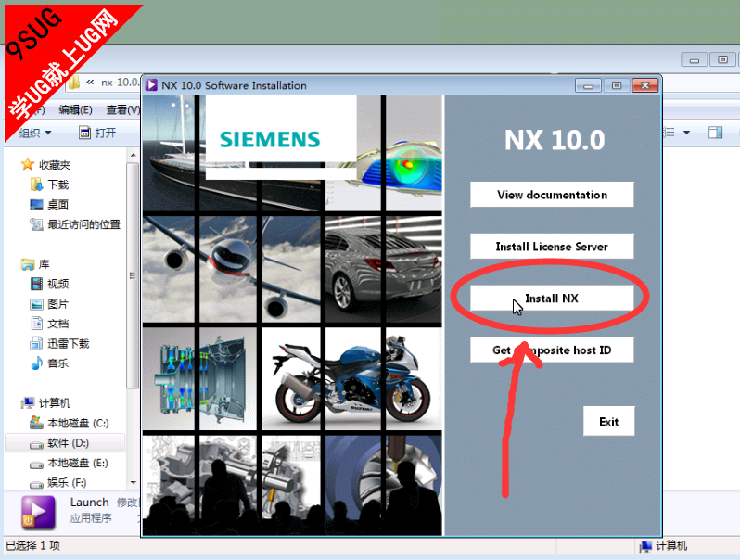740x560 pixels.
Task: Open the 查看(V) menu in Explorer
Action: (x=122, y=110)
